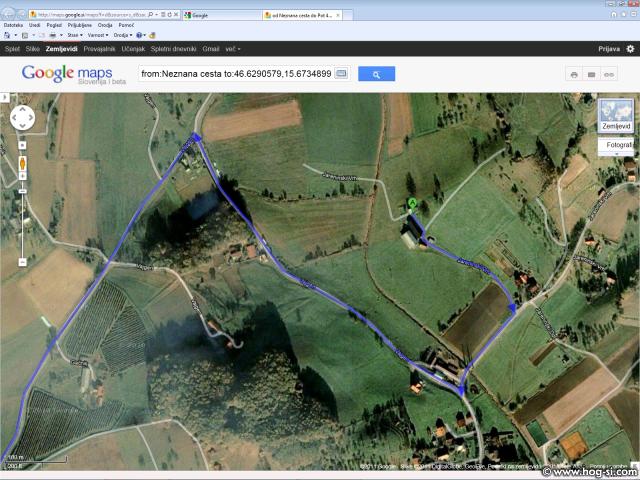Screen dimensions: 640x480
Task: Click the pan navigation compass control
Action: 23,118
